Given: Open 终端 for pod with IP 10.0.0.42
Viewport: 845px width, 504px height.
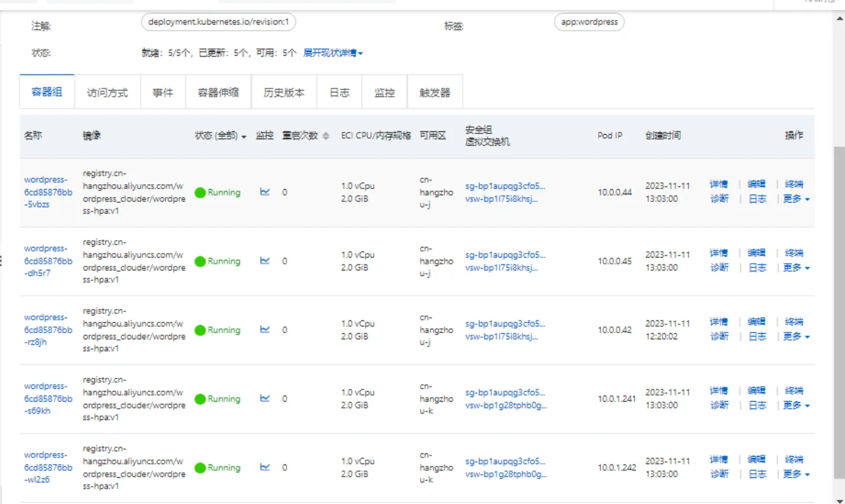Looking at the screenshot, I should (794, 322).
